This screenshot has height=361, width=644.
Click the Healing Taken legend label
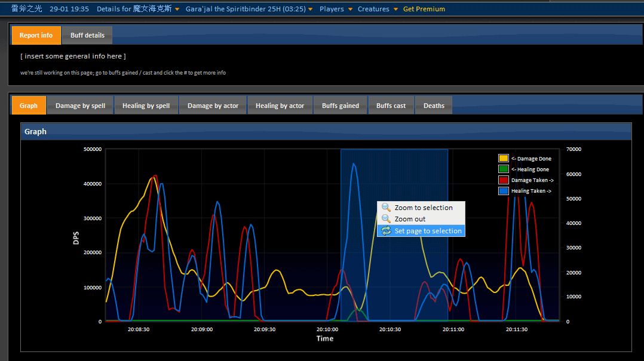click(x=532, y=191)
